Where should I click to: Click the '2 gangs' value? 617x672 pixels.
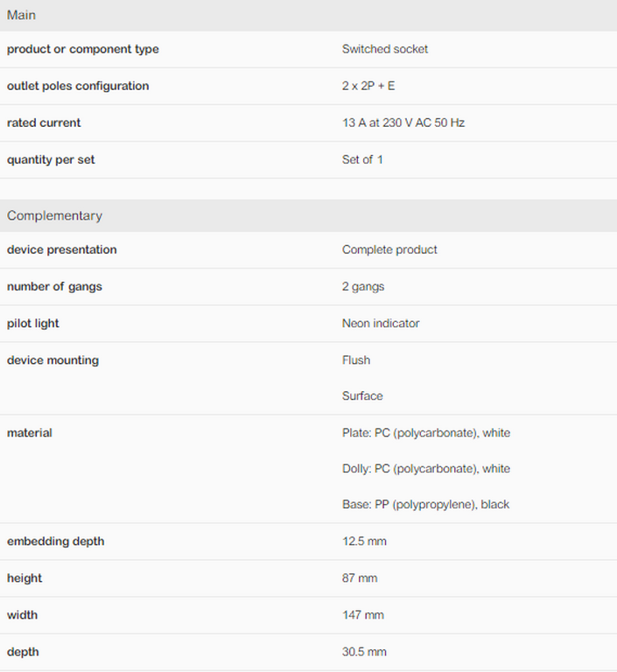tap(363, 286)
